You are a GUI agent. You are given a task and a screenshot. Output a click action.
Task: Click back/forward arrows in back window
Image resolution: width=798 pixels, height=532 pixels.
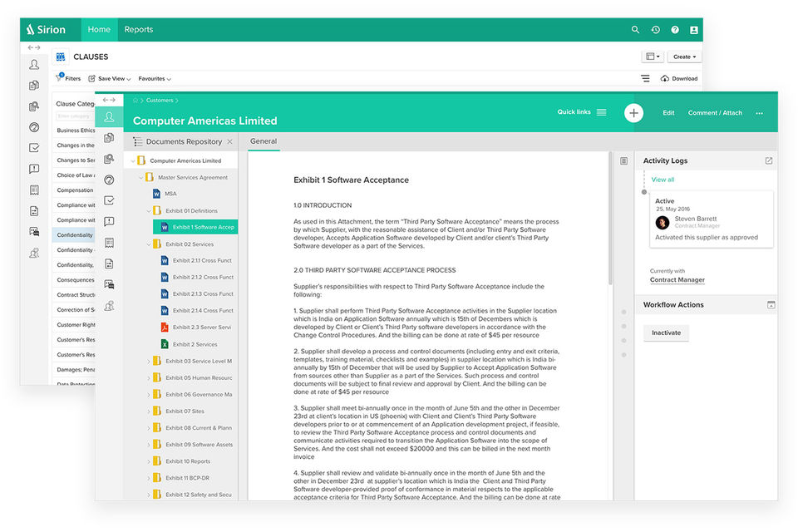pos(33,47)
